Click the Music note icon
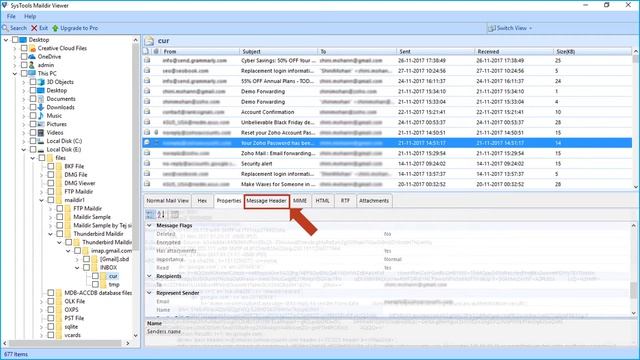Viewport: 640px width, 360px height. tap(41, 116)
